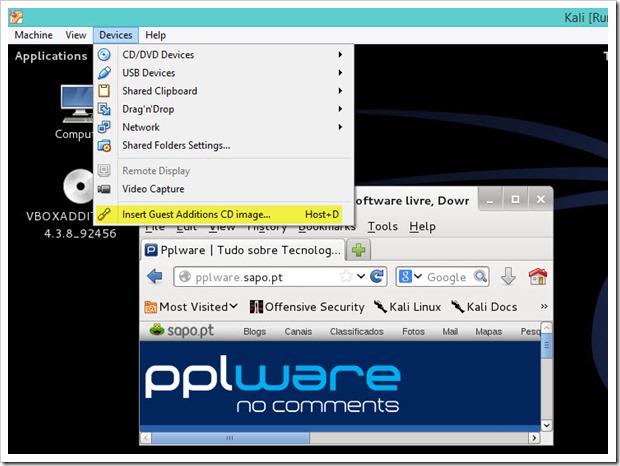Open the Kali Linux bookmark
Viewport: 620px width, 466px height.
(x=407, y=307)
